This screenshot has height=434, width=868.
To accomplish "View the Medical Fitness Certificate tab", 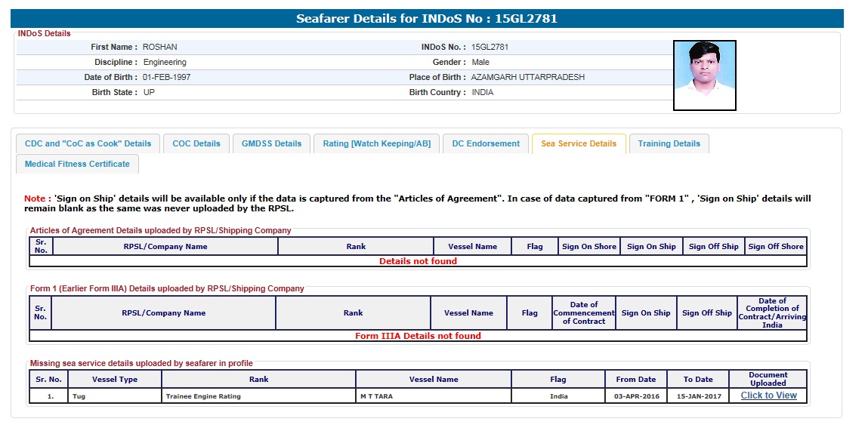I will click(77, 164).
